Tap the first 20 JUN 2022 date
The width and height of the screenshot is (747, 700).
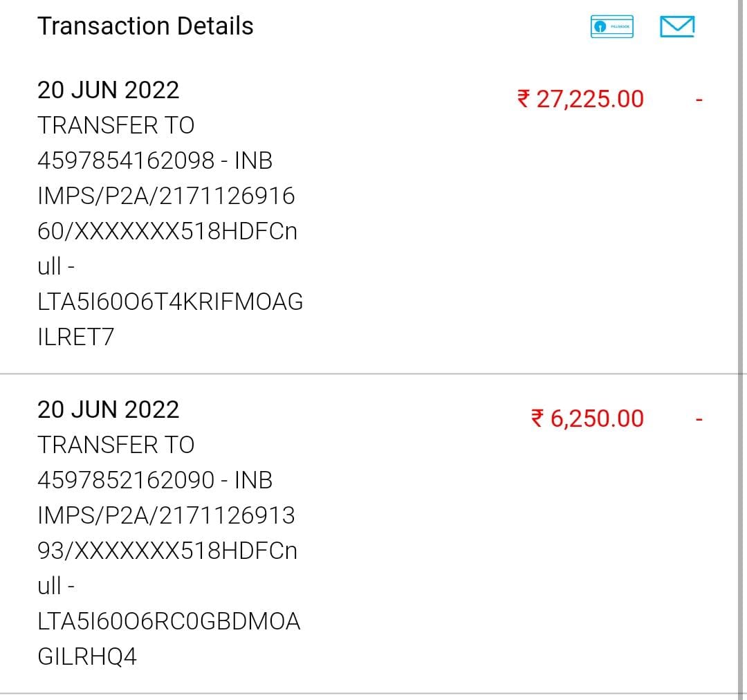tap(108, 90)
